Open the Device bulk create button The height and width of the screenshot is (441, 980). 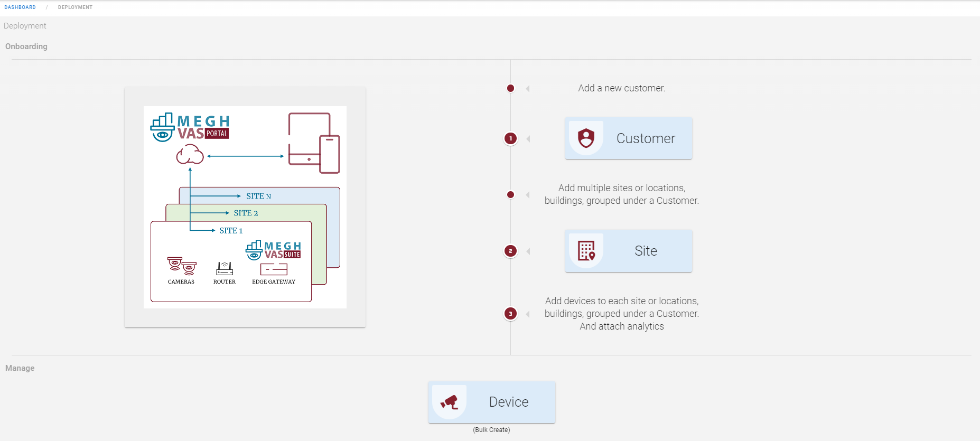click(x=491, y=402)
